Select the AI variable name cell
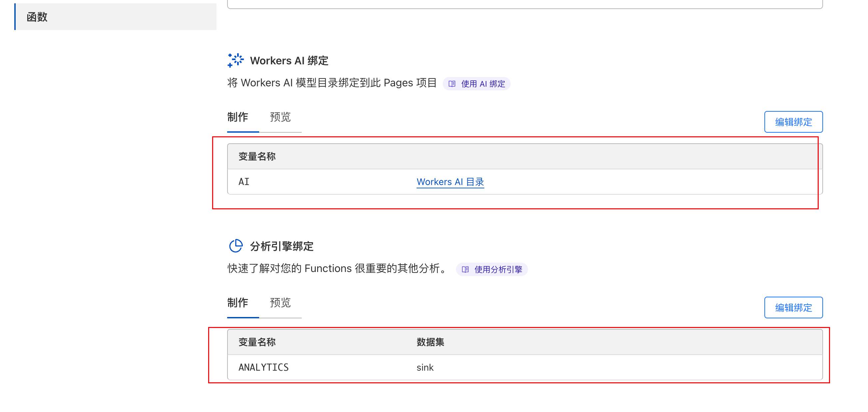This screenshot has height=412, width=868. (x=244, y=182)
